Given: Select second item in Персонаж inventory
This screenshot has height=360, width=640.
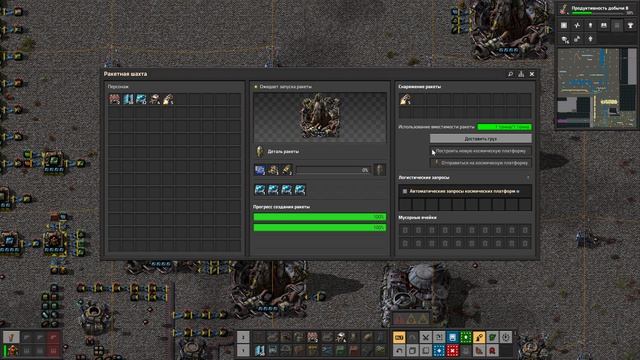Looking at the screenshot, I should pos(128,99).
